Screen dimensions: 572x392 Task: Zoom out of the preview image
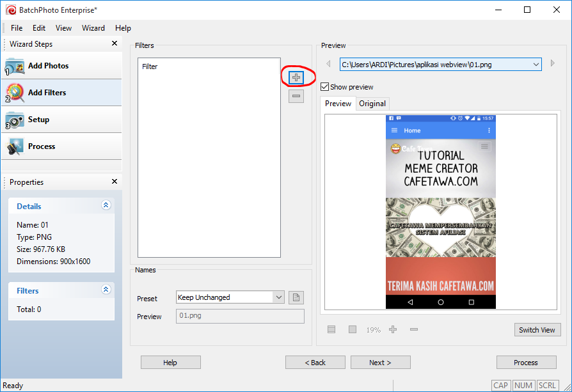414,329
